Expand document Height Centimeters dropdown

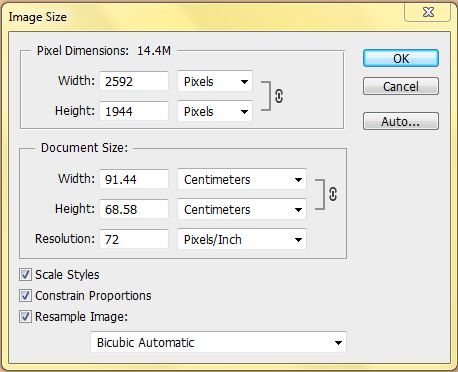(x=242, y=209)
